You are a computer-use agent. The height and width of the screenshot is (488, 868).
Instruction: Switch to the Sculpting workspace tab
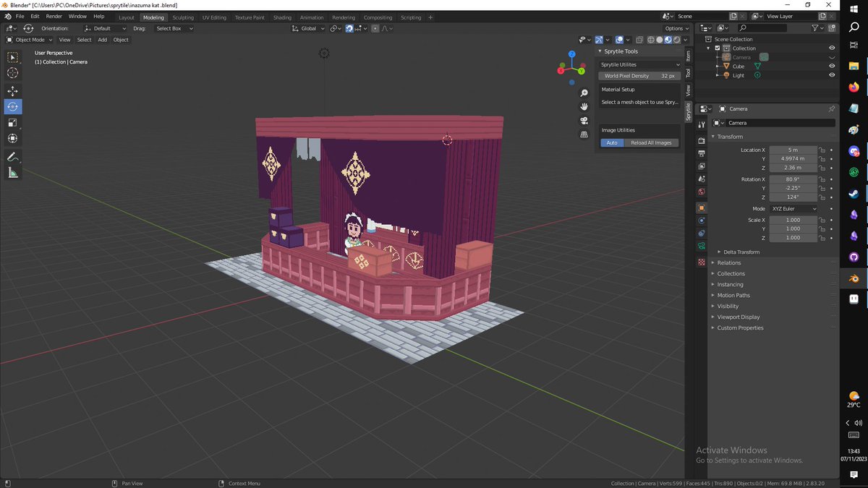[x=183, y=17]
